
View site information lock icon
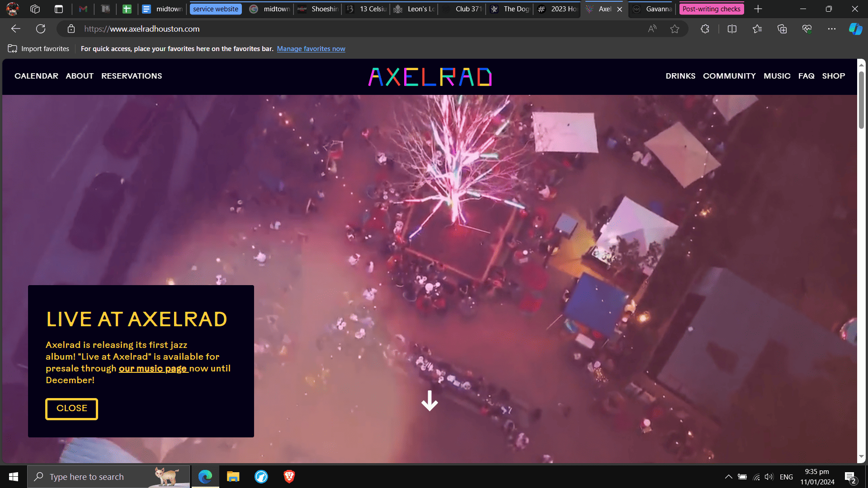point(71,29)
